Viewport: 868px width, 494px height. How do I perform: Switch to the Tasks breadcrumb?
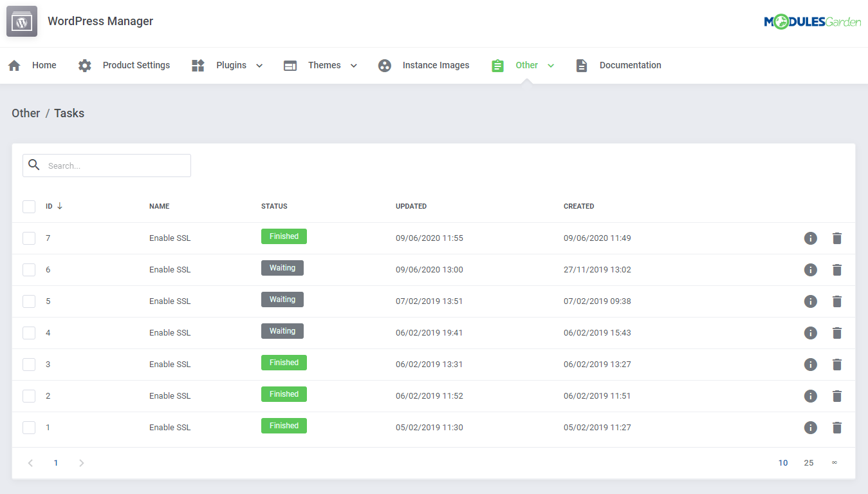tap(69, 113)
